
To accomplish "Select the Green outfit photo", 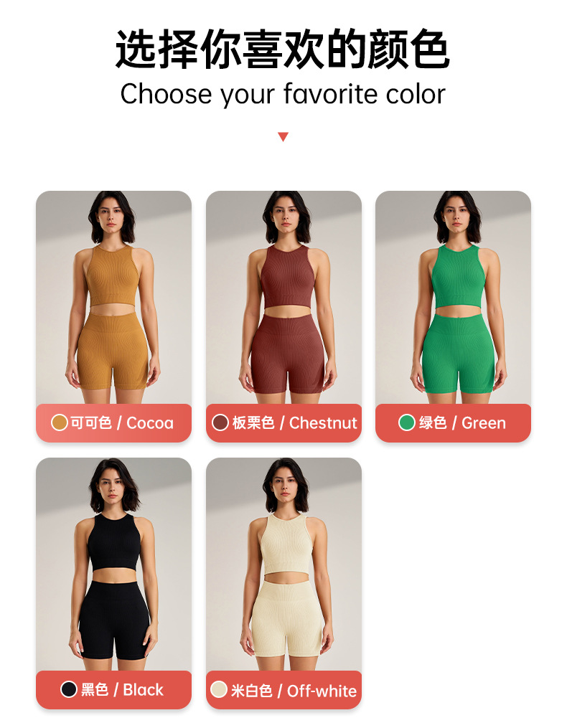I will coord(453,298).
